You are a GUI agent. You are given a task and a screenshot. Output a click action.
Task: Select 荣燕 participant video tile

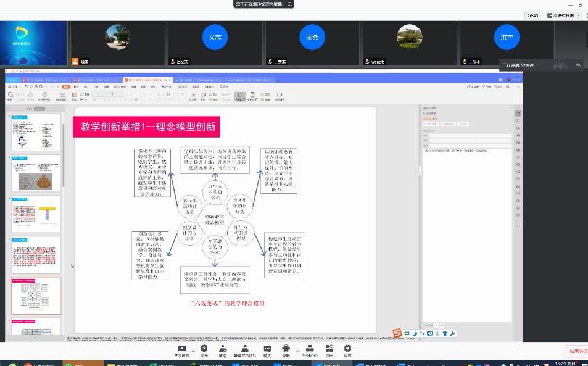312,41
